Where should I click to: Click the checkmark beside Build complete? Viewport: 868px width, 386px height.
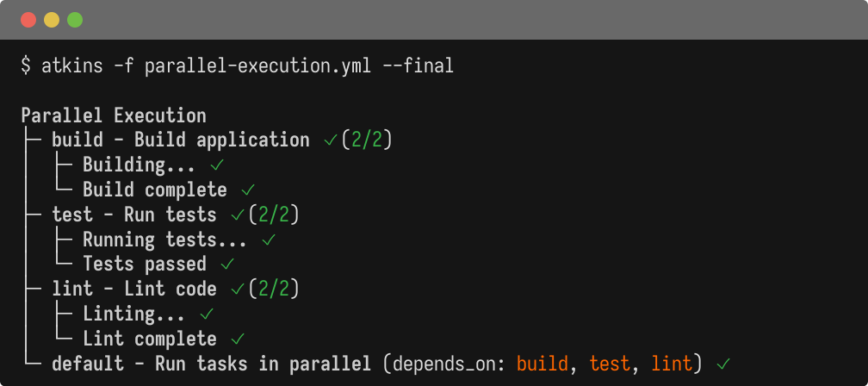click(x=248, y=190)
